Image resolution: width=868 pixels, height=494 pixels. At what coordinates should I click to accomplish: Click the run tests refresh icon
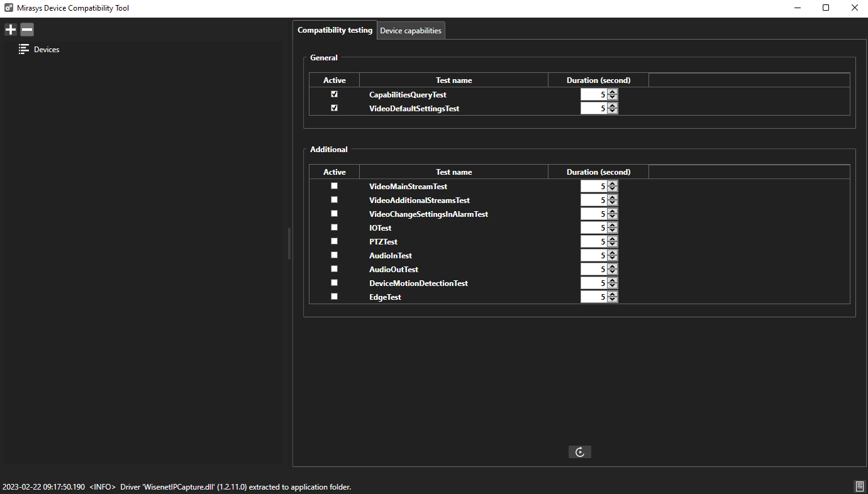coord(579,452)
